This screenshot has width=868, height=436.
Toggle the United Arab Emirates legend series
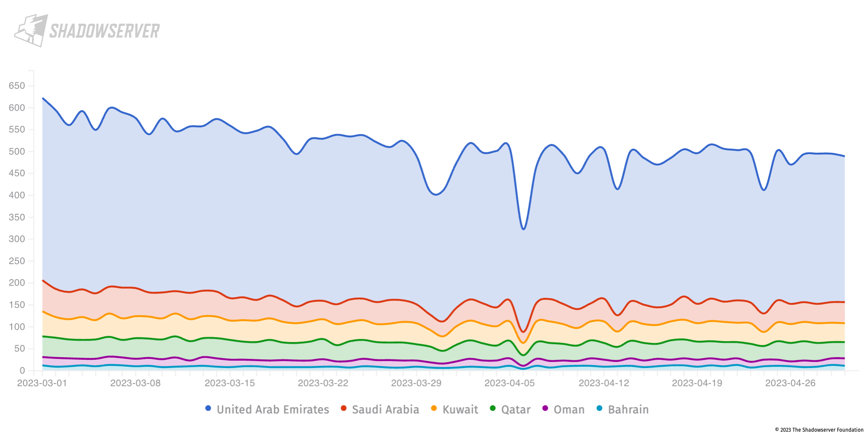[267, 409]
